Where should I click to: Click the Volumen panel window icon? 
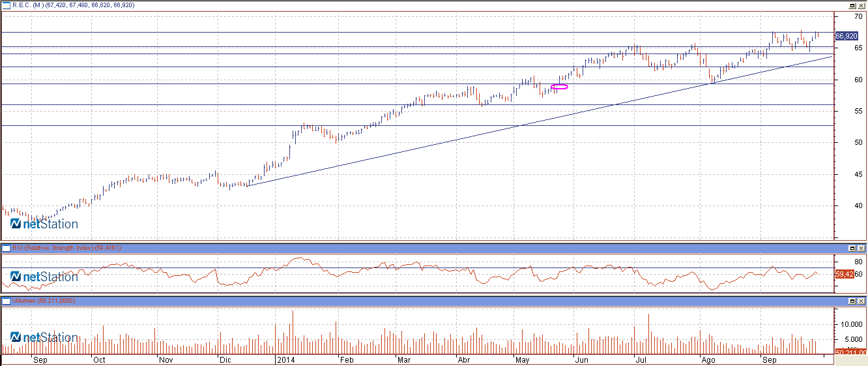tap(6, 301)
